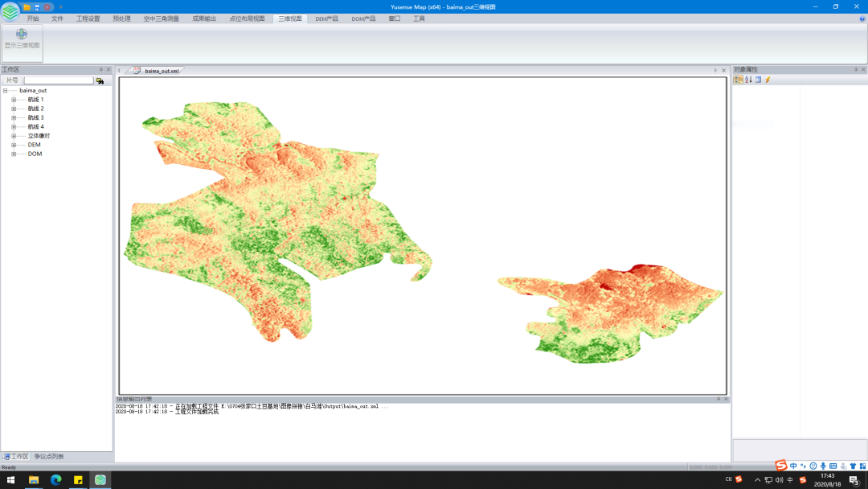868x489 pixels.
Task: Switch to 争议点列表 bottom tab
Action: pos(48,456)
